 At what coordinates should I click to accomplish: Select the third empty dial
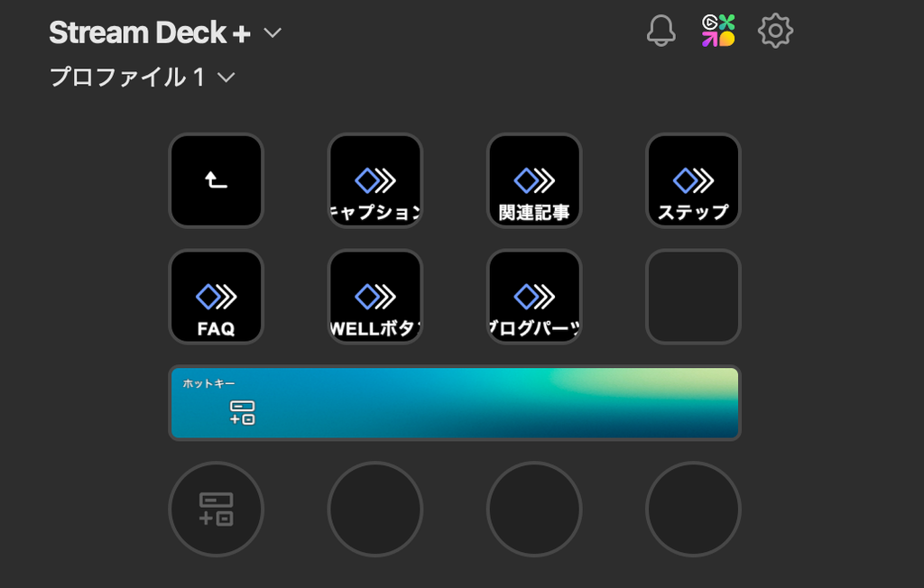534,509
